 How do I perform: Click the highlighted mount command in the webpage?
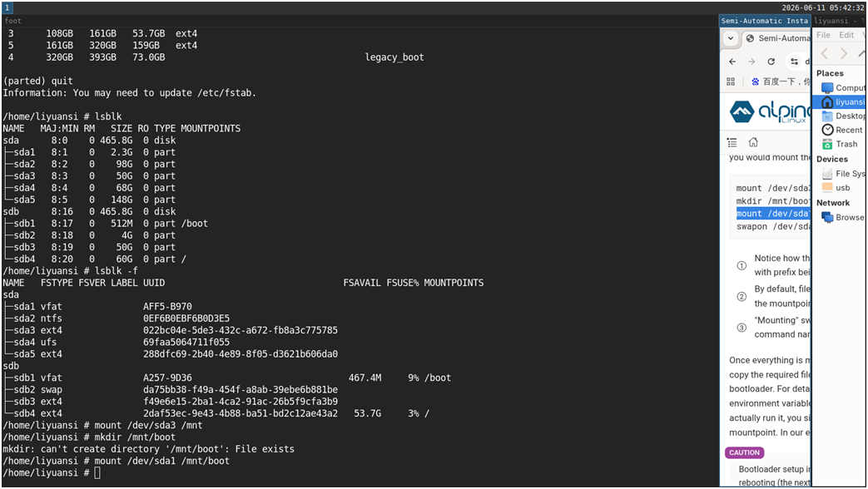[x=773, y=214]
